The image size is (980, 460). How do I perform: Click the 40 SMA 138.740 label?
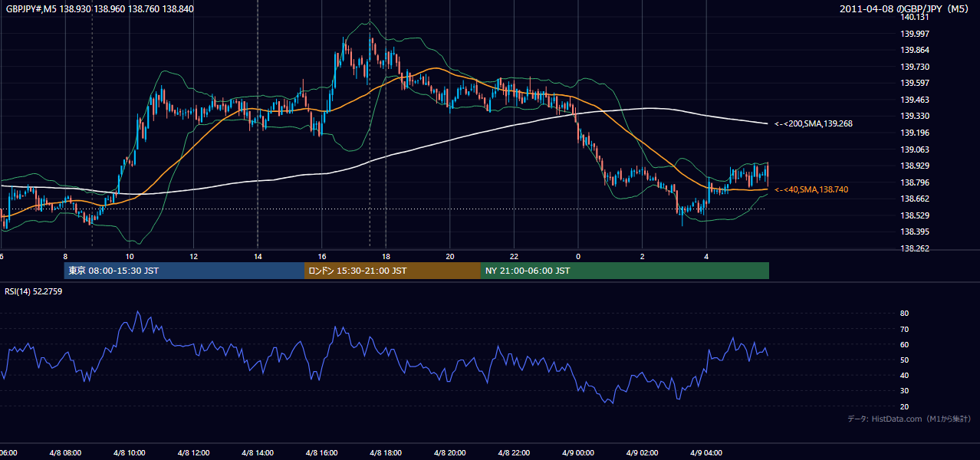coord(811,189)
